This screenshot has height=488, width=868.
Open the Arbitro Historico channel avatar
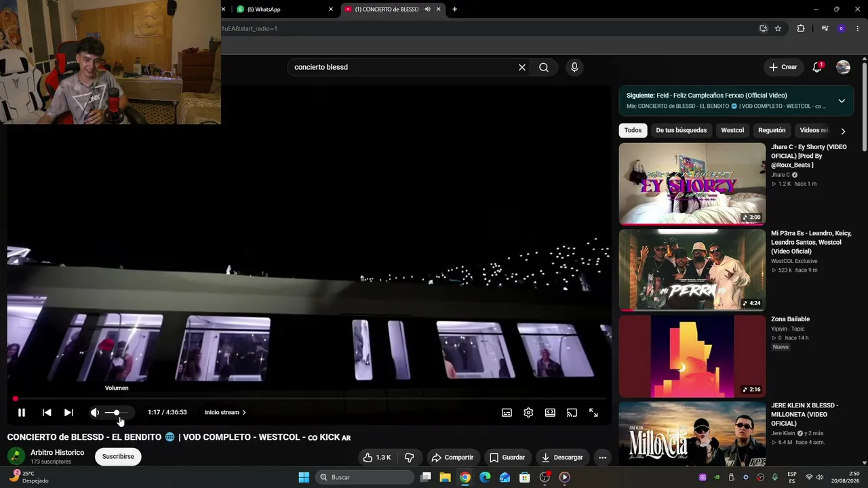[16, 456]
